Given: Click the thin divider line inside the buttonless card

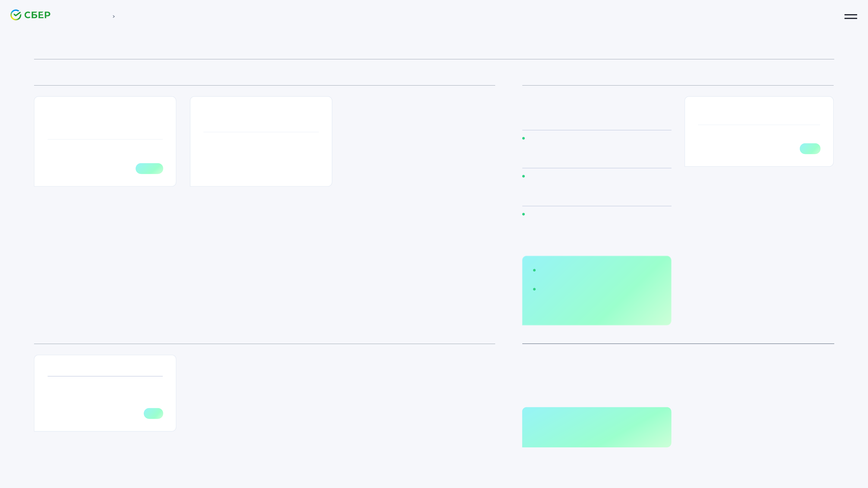Looking at the screenshot, I should click(261, 132).
